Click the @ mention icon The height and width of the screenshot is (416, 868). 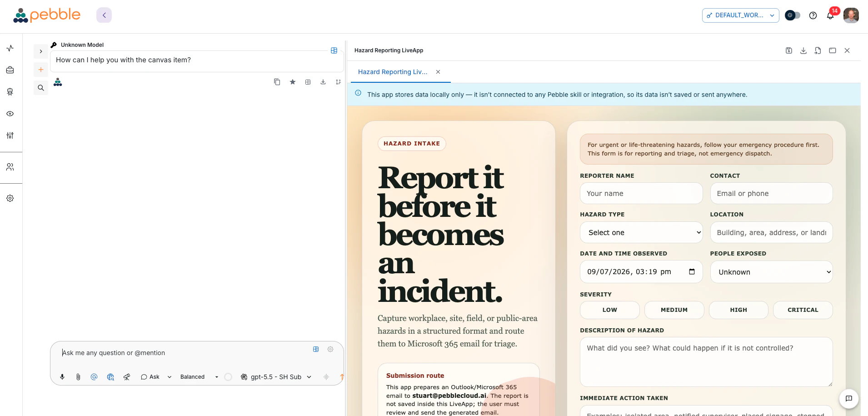(94, 377)
